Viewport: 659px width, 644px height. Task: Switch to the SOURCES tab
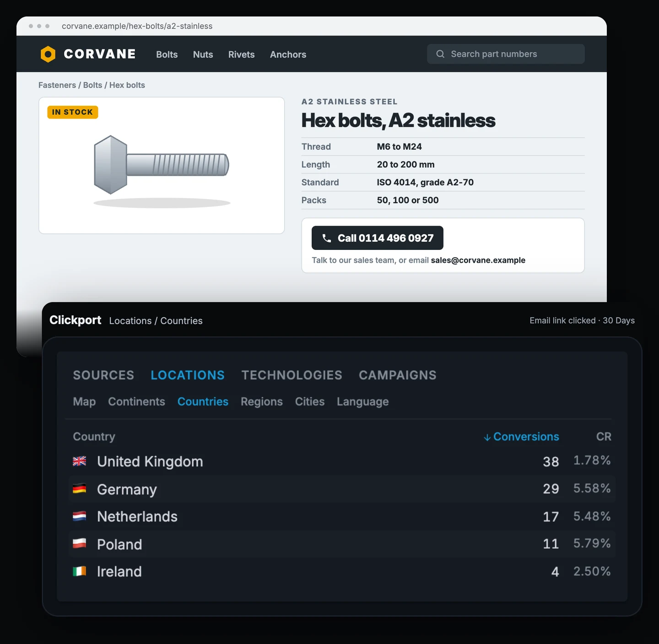click(x=103, y=375)
